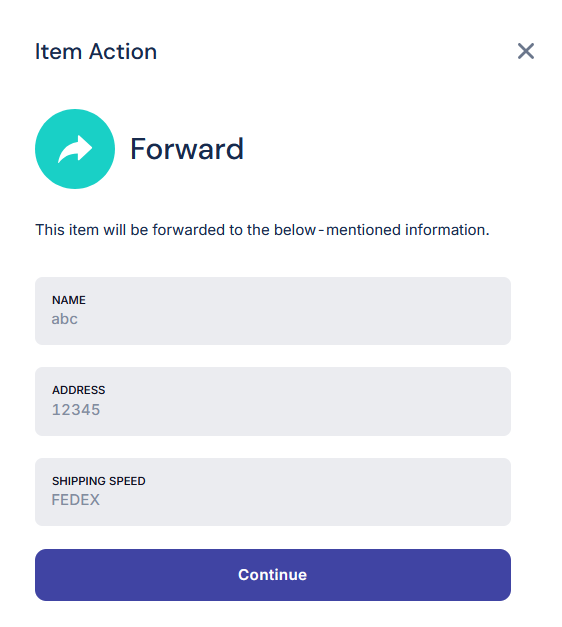Click the 'abc' name value
Viewport: 562px width, 627px height.
point(64,319)
